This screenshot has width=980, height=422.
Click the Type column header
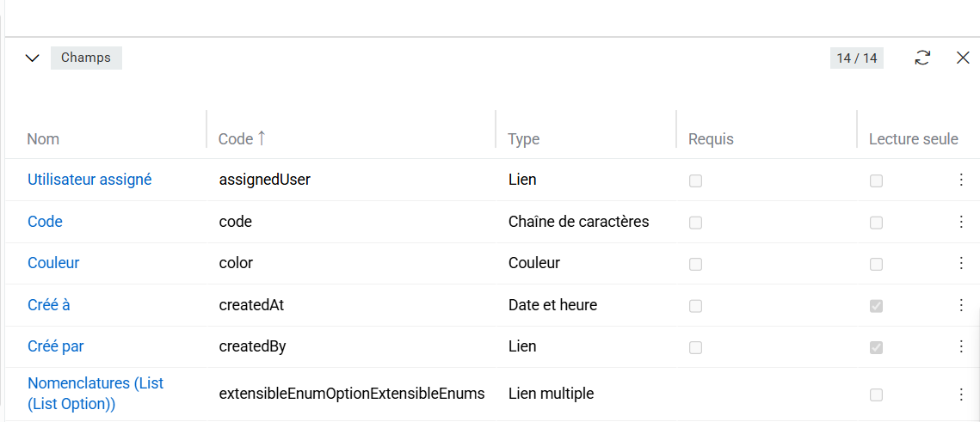click(523, 139)
